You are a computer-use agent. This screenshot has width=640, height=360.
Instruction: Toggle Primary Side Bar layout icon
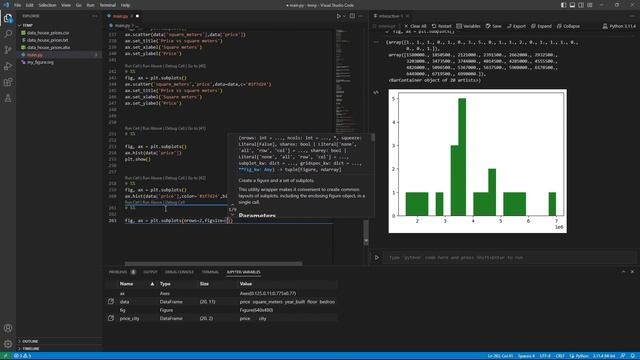(x=563, y=5)
